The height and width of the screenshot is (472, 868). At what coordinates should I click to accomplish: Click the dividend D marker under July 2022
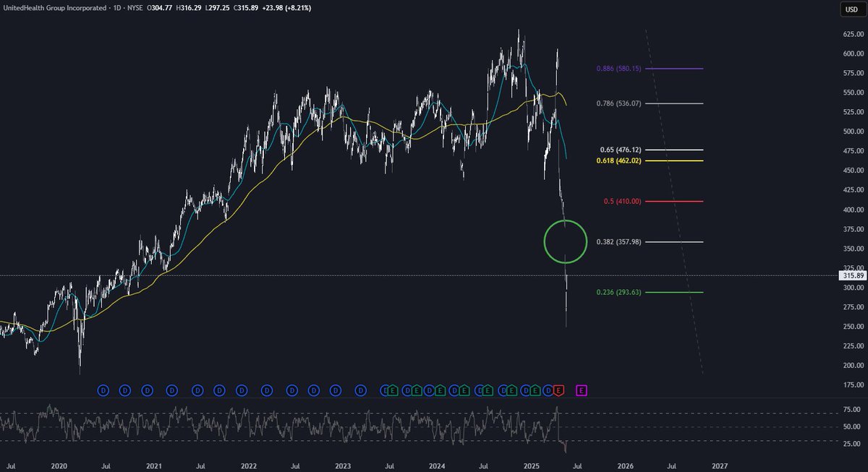coord(292,390)
